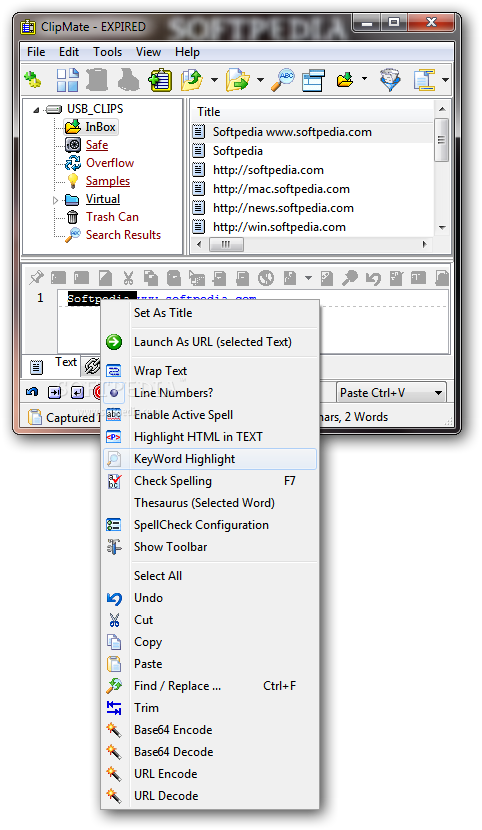Screen dimensions: 482x830
Task: Open the Search Results collection
Action: click(123, 235)
